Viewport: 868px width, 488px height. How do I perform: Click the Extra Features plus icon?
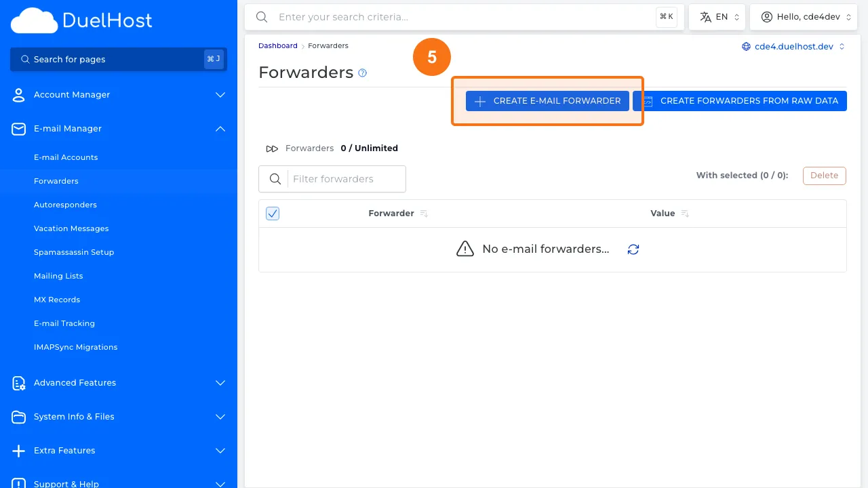(18, 451)
